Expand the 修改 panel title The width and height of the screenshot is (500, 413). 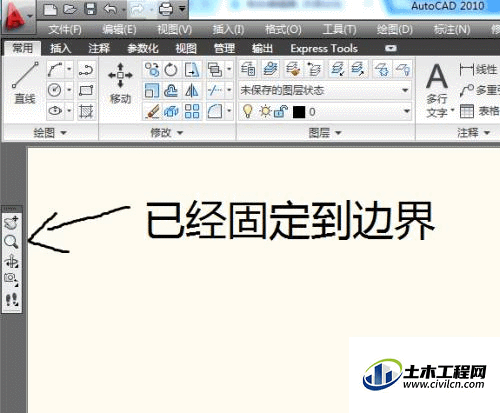[167, 133]
